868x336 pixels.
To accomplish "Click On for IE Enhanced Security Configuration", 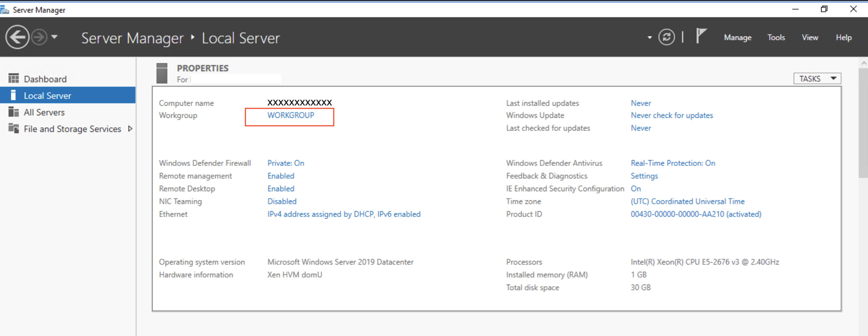I will point(636,189).
